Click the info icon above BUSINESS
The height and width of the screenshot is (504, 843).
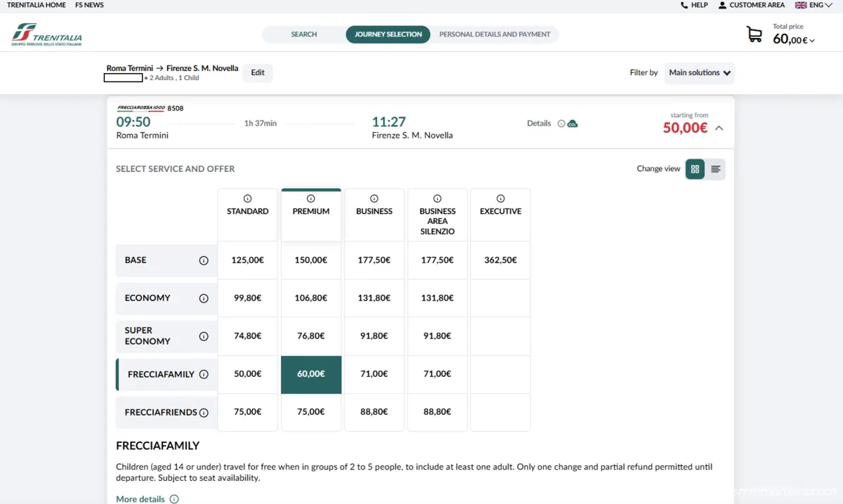click(374, 199)
